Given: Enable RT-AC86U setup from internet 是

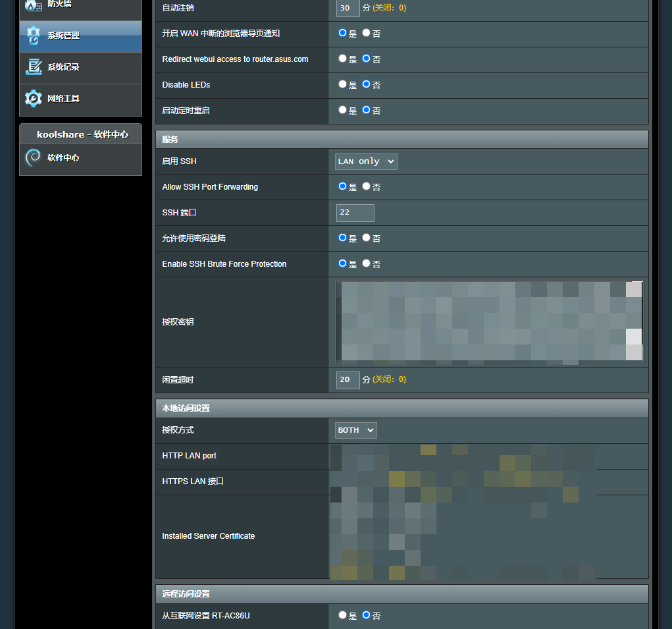Looking at the screenshot, I should pos(342,615).
